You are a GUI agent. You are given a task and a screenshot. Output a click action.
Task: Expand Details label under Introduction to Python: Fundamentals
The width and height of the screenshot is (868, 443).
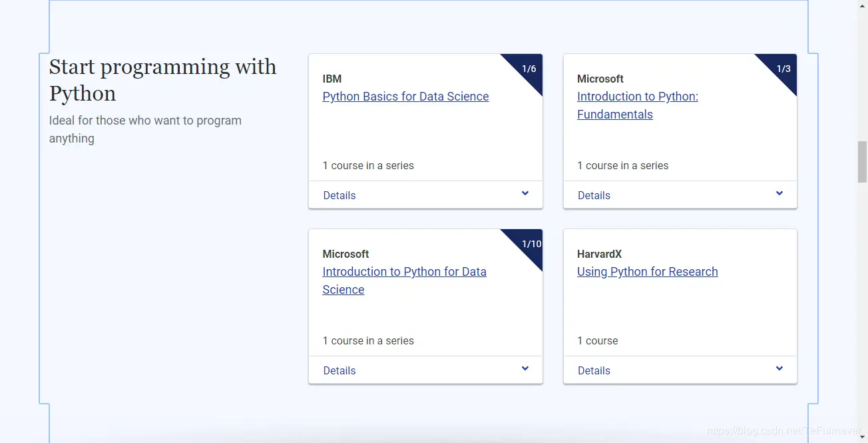[x=594, y=195]
